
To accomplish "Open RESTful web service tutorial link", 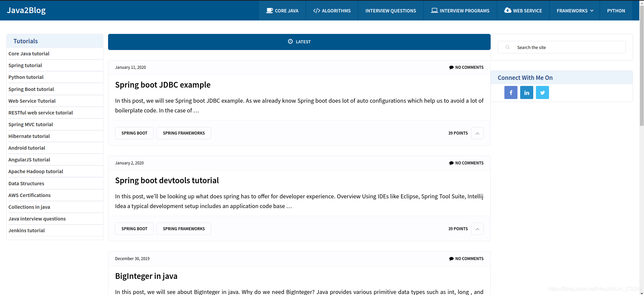I will pyautogui.click(x=41, y=113).
